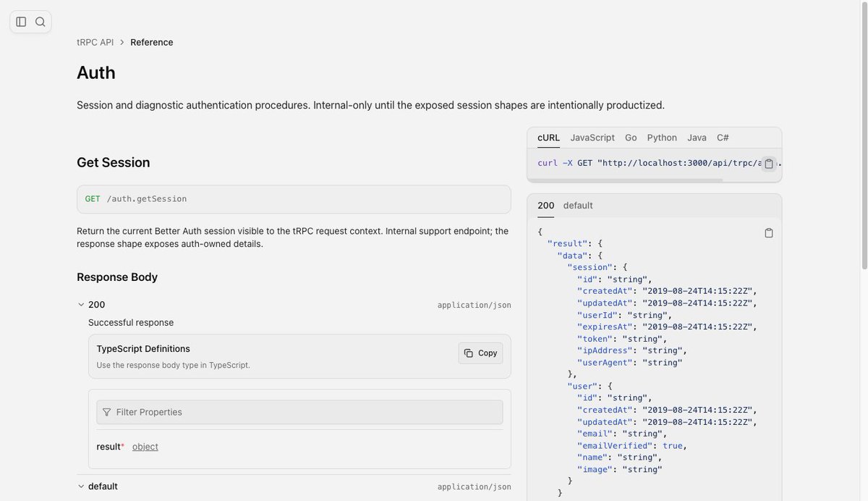
Task: Click the filter funnel icon
Action: click(x=107, y=412)
